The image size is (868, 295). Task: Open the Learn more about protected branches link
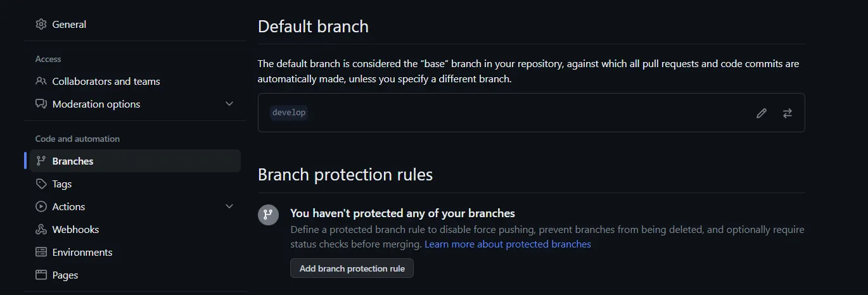coord(507,244)
